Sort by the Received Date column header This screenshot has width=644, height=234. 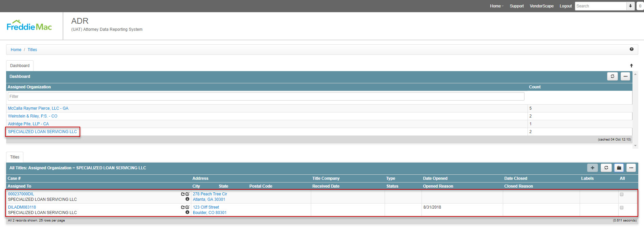pyautogui.click(x=326, y=186)
